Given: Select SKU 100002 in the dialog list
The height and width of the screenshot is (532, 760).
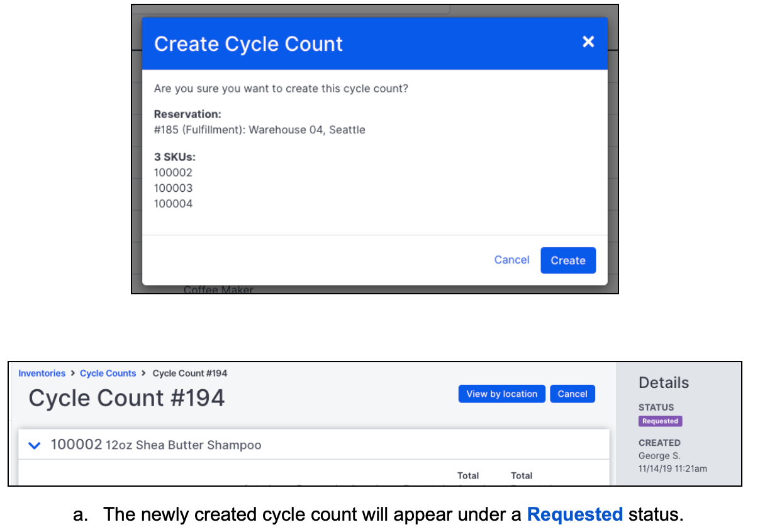Looking at the screenshot, I should [173, 172].
